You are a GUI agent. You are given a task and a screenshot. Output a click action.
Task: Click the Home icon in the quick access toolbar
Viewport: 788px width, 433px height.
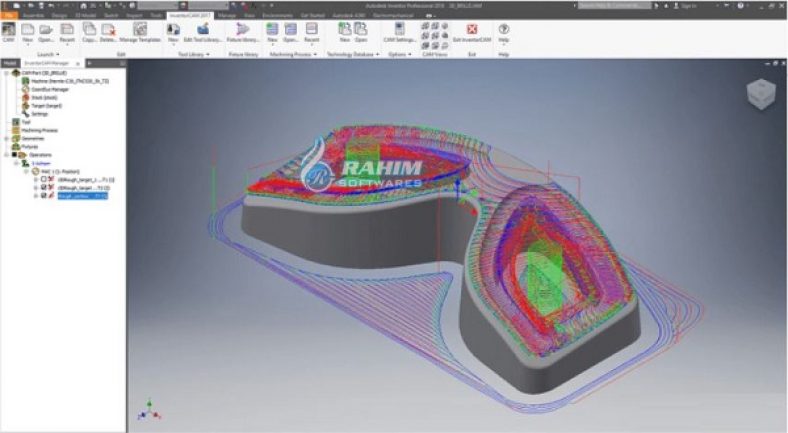83,6
